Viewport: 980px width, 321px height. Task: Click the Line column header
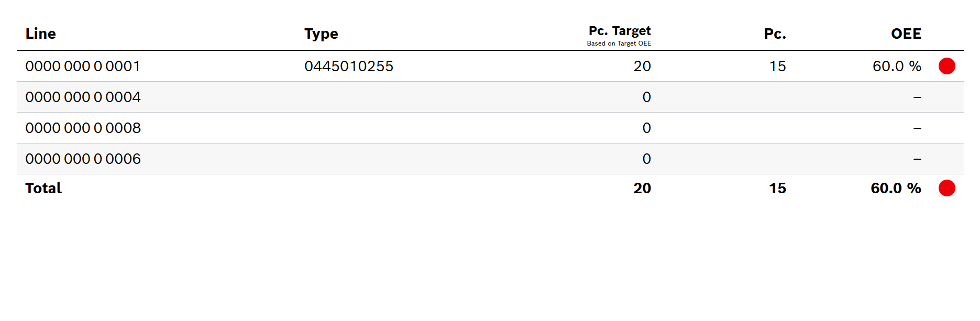click(40, 34)
